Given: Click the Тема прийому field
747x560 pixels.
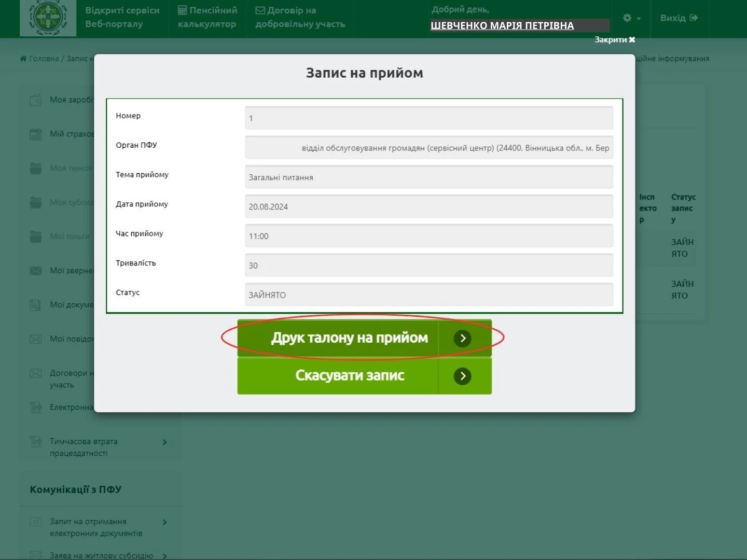Looking at the screenshot, I should click(x=428, y=177).
